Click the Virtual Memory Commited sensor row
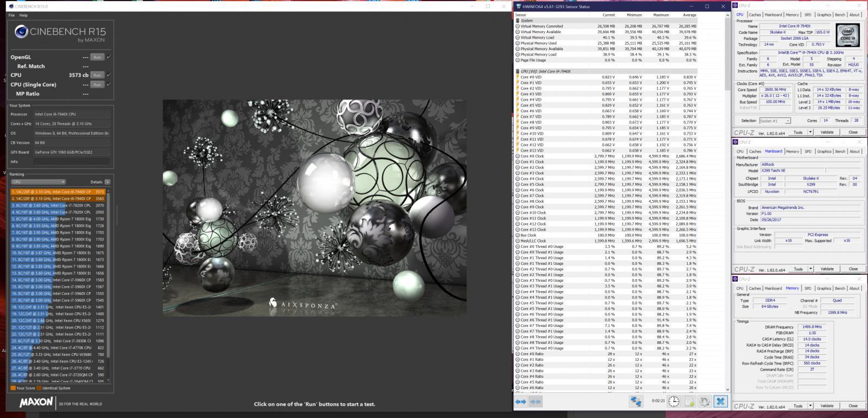Viewport: 868px width, 418px height. click(x=606, y=26)
